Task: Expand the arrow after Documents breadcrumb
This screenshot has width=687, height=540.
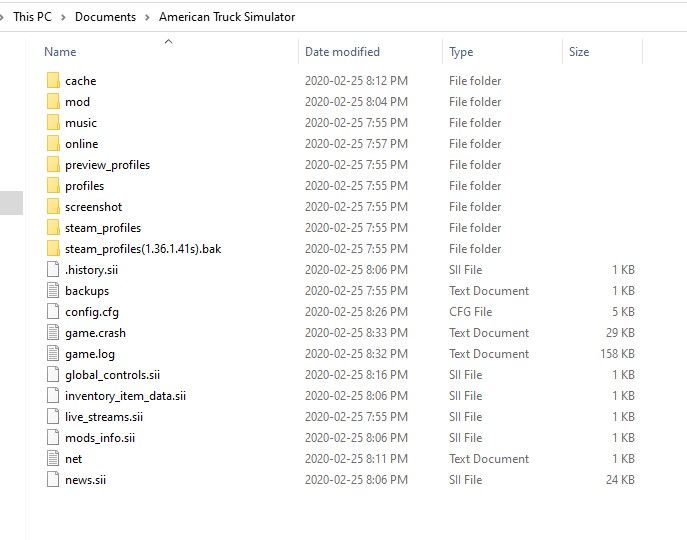Action: pyautogui.click(x=147, y=18)
